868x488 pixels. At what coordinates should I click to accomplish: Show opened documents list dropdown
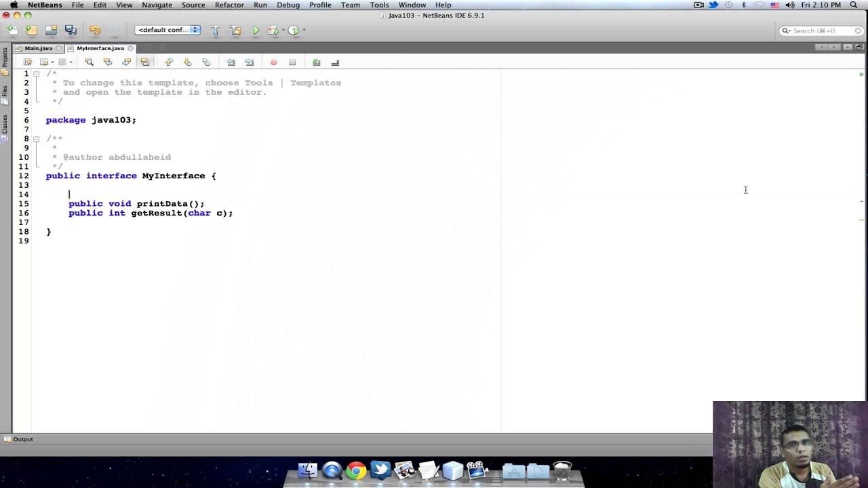tap(848, 47)
